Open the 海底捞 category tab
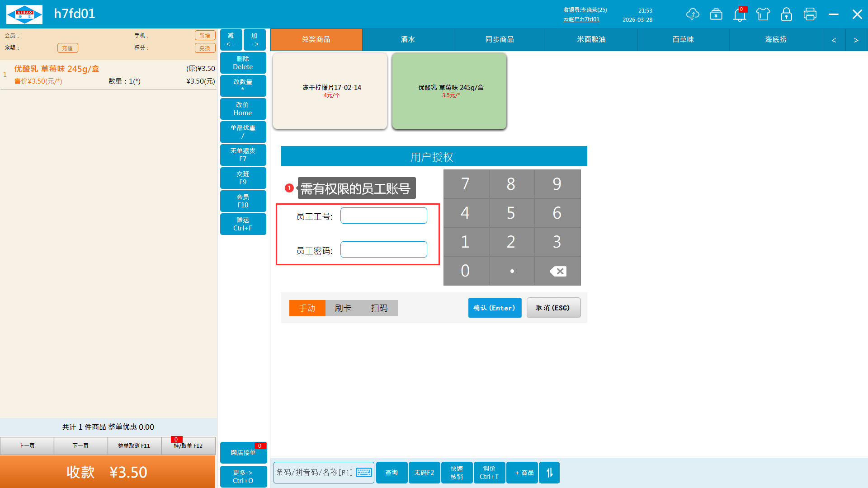 776,40
